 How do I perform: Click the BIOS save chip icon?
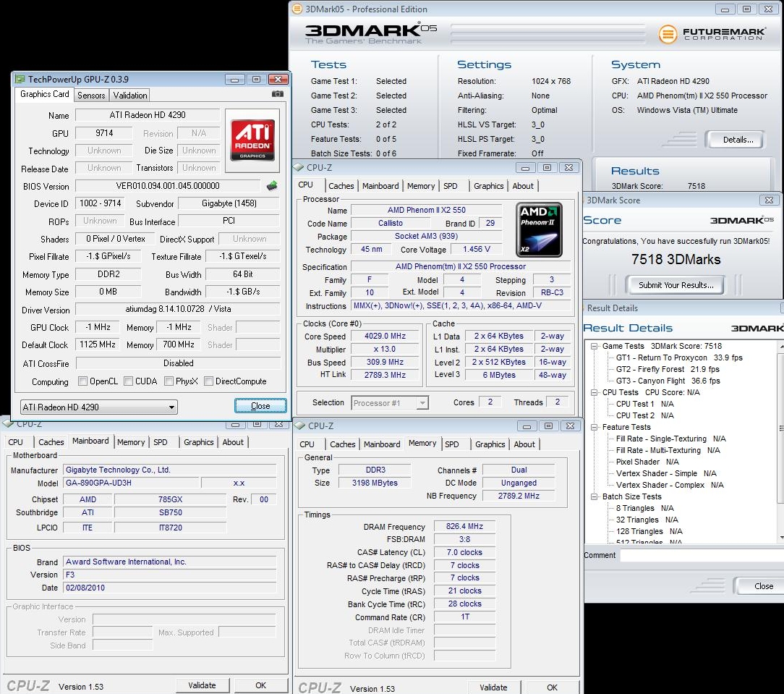[272, 186]
